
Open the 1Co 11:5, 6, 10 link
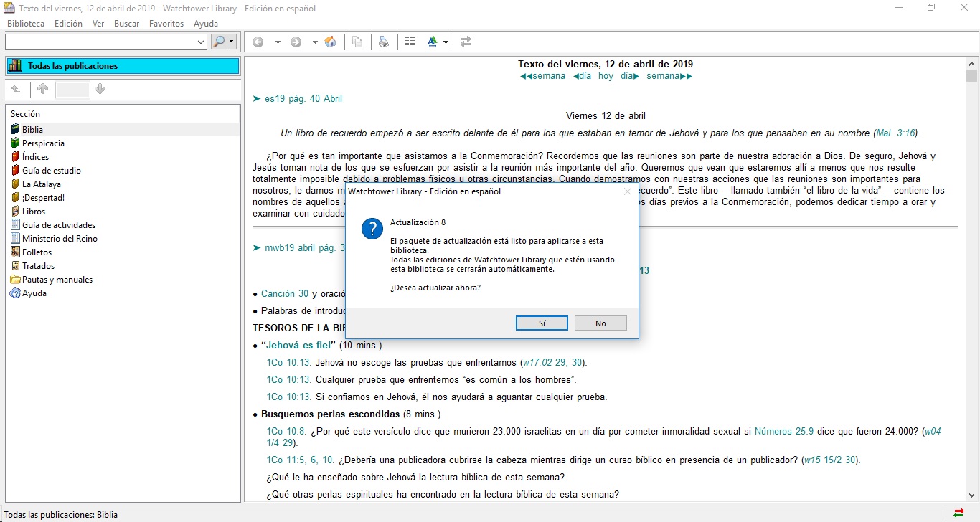point(301,460)
